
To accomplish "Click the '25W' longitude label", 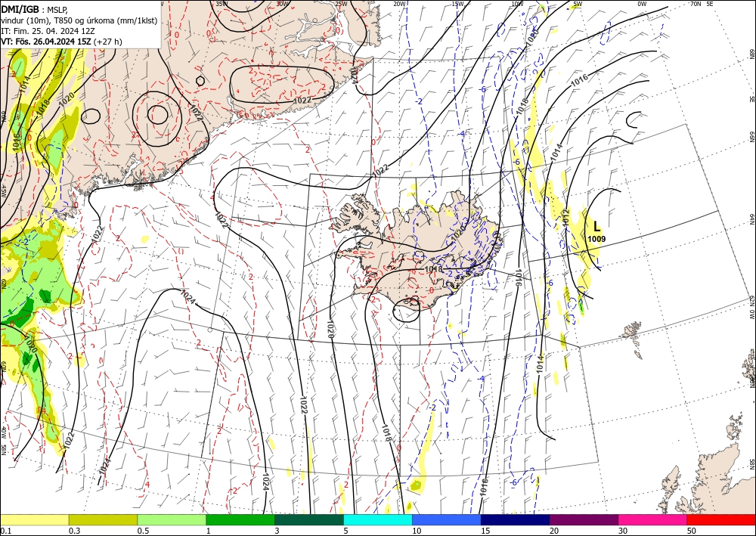I will click(341, 4).
